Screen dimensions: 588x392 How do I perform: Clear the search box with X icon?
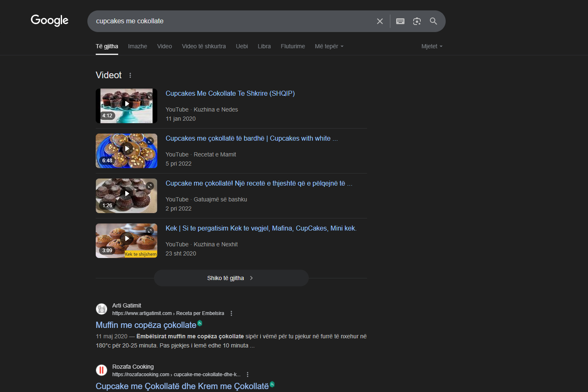pos(380,21)
